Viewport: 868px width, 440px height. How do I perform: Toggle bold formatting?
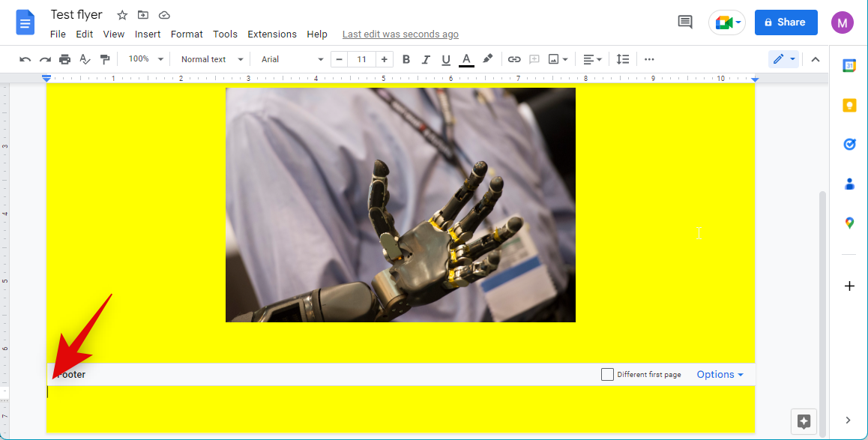406,59
